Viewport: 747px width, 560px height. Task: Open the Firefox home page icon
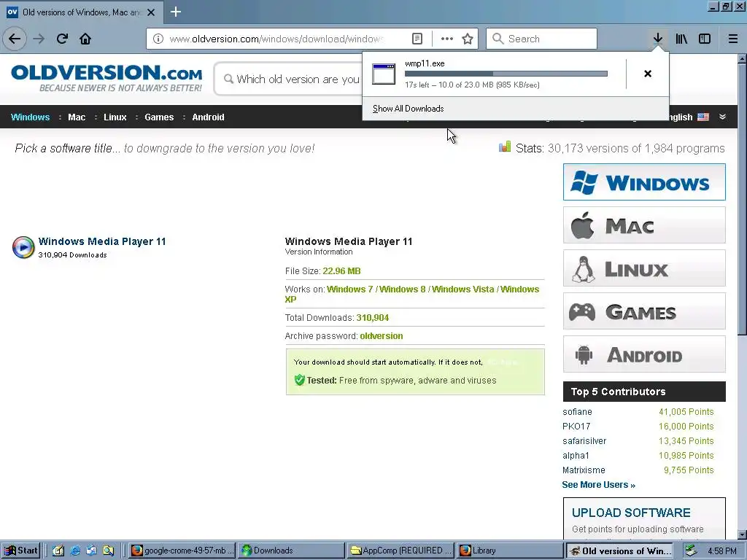coord(85,39)
